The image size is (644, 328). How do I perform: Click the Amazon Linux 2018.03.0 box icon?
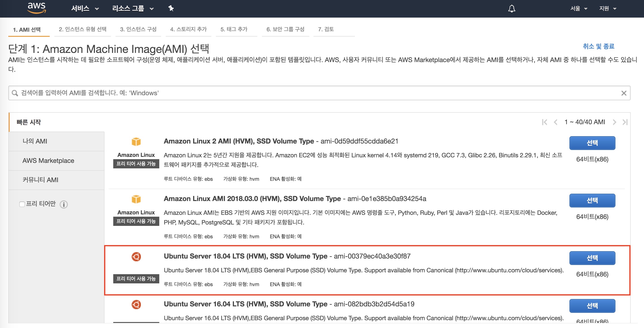136,199
